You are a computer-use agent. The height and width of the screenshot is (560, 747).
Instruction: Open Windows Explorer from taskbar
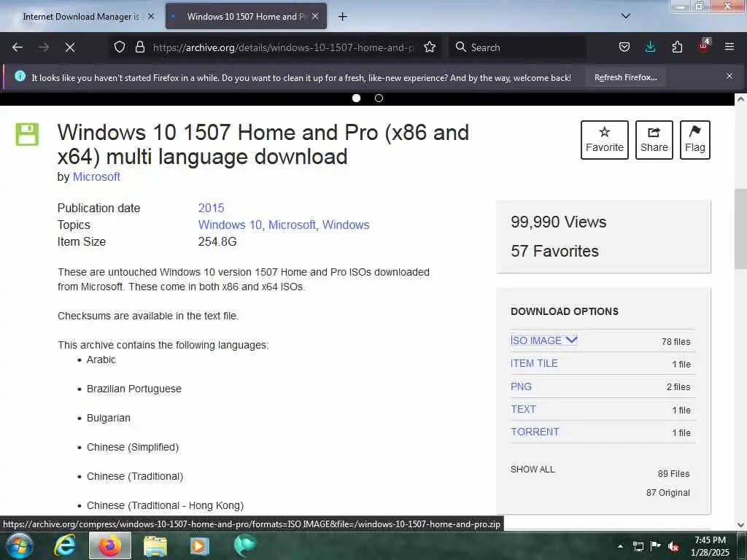[155, 546]
